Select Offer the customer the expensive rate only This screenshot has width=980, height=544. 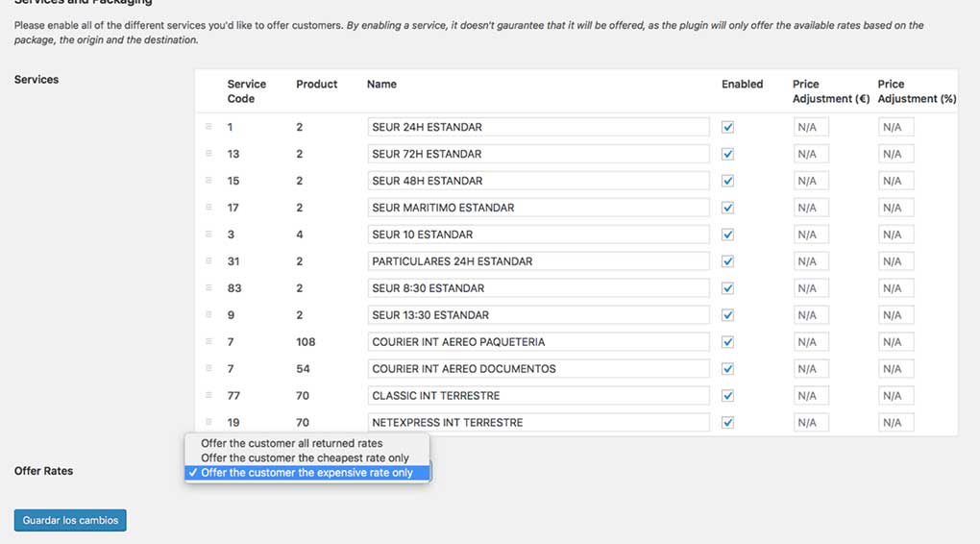coord(306,473)
